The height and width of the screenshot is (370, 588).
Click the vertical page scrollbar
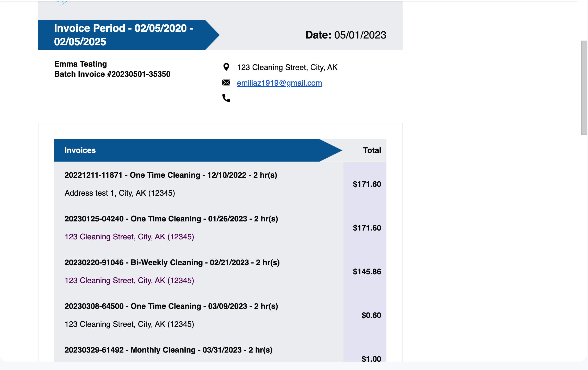584,87
